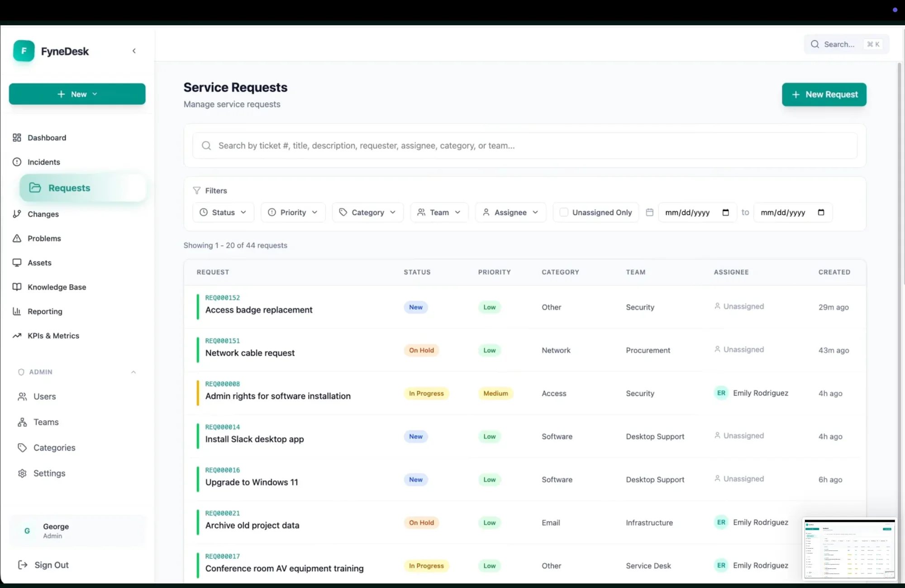
Task: Open the Assignee filter dropdown
Action: pyautogui.click(x=510, y=212)
